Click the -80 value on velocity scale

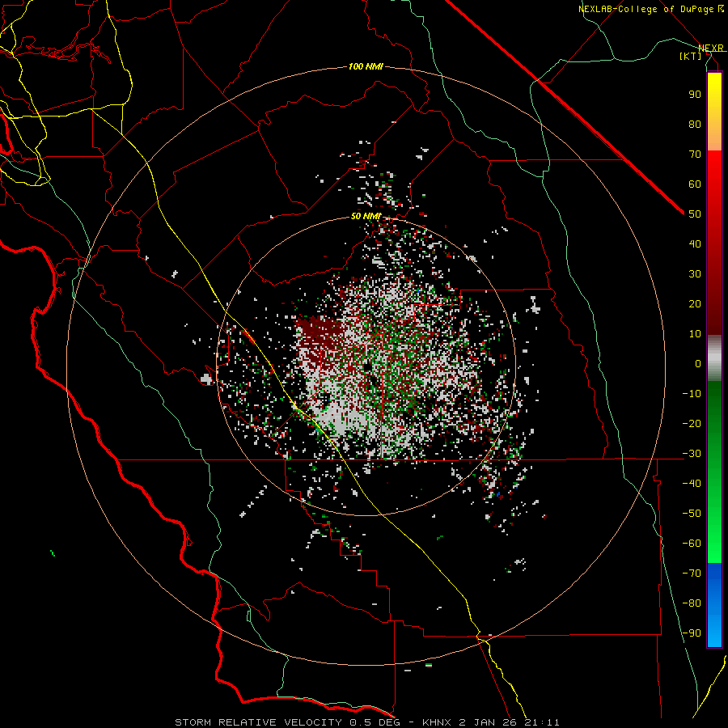tap(692, 603)
